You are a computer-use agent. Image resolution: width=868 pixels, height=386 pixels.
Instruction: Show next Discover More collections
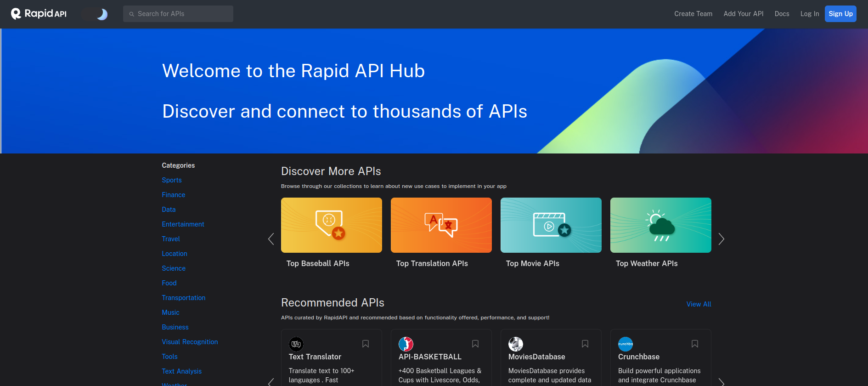point(721,239)
